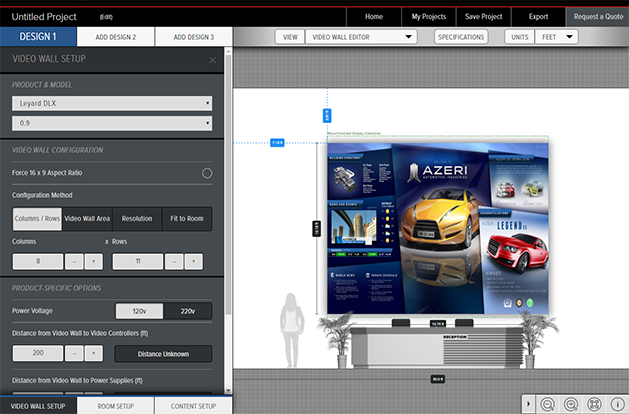629x414 pixels.
Task: Fit the canvas view to screen
Action: tap(594, 404)
